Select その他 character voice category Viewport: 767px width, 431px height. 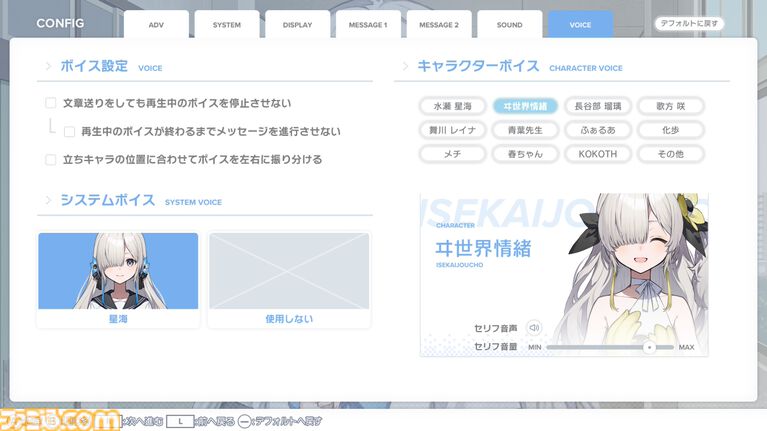pos(670,154)
